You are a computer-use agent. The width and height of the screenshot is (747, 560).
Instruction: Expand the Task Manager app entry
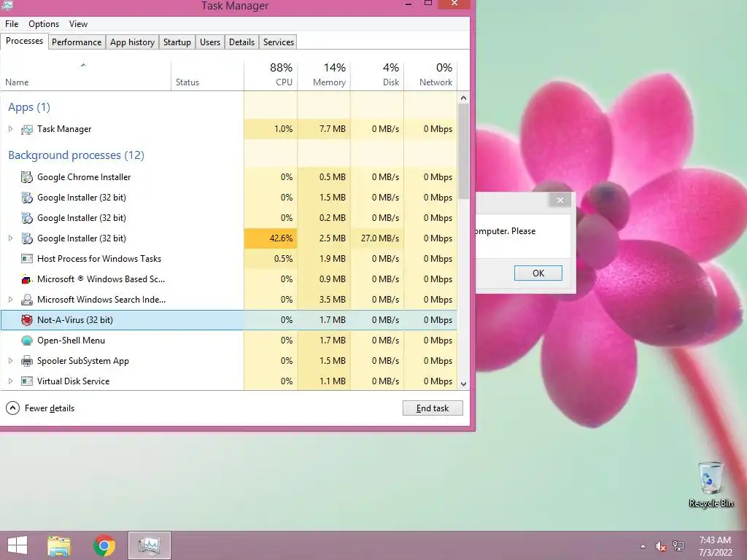click(x=10, y=129)
